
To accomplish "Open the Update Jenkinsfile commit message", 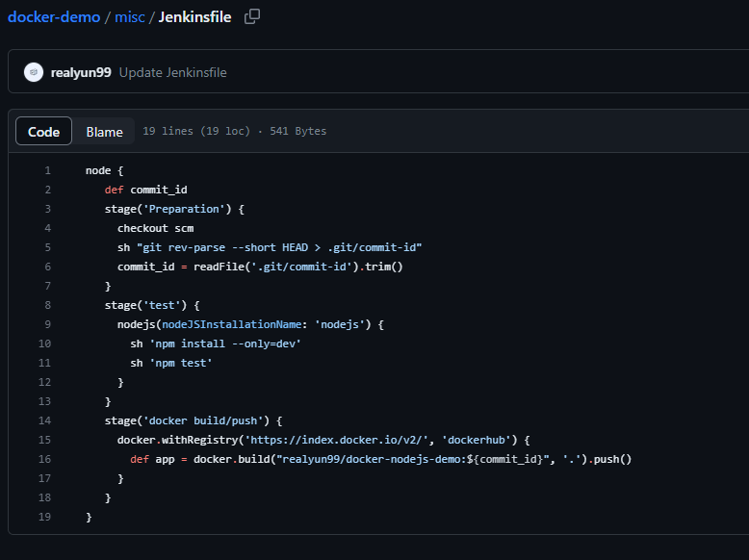I will pyautogui.click(x=172, y=72).
